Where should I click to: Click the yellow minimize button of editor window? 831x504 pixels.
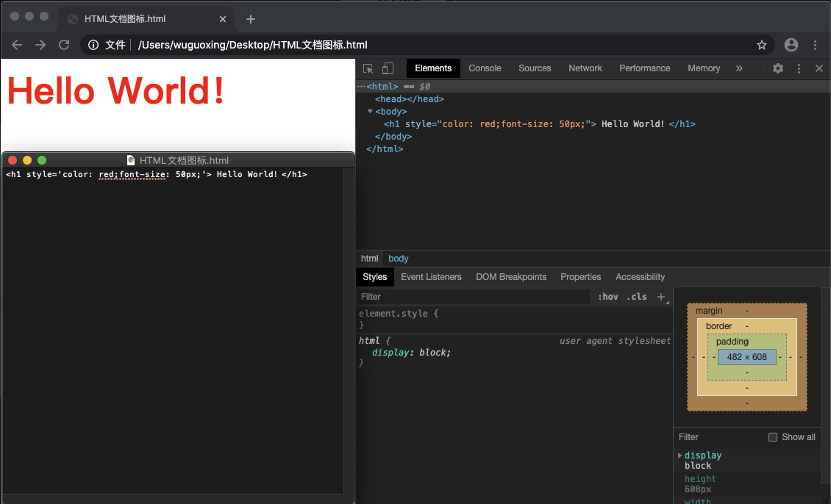[x=27, y=160]
